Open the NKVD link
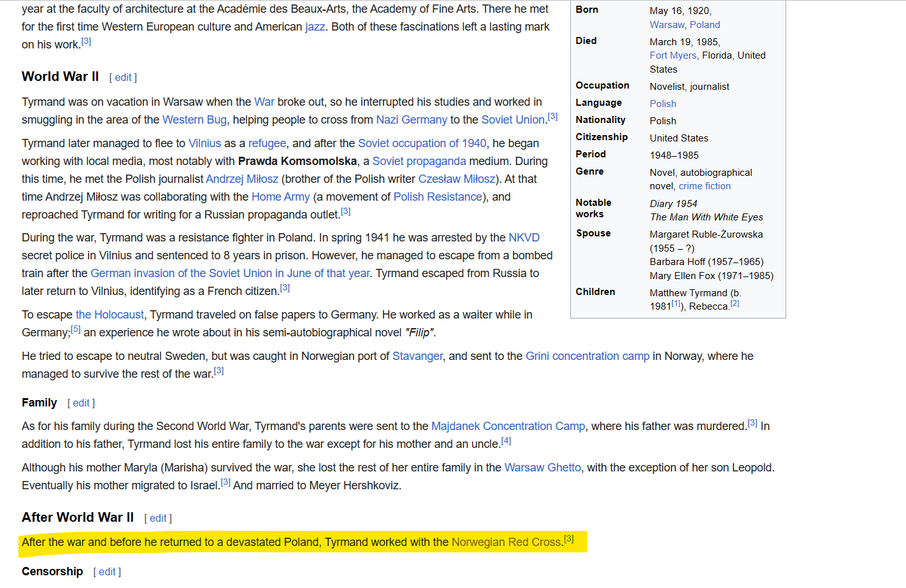Viewport: 906px width, 588px height. 524,238
